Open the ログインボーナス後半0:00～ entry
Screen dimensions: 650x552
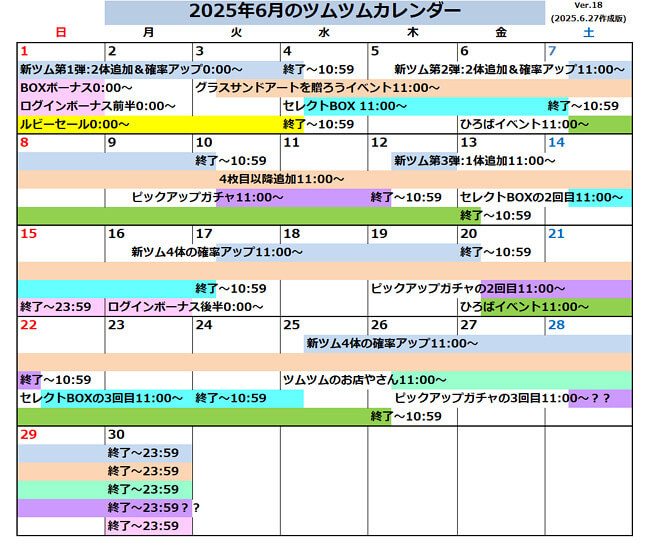[184, 306]
